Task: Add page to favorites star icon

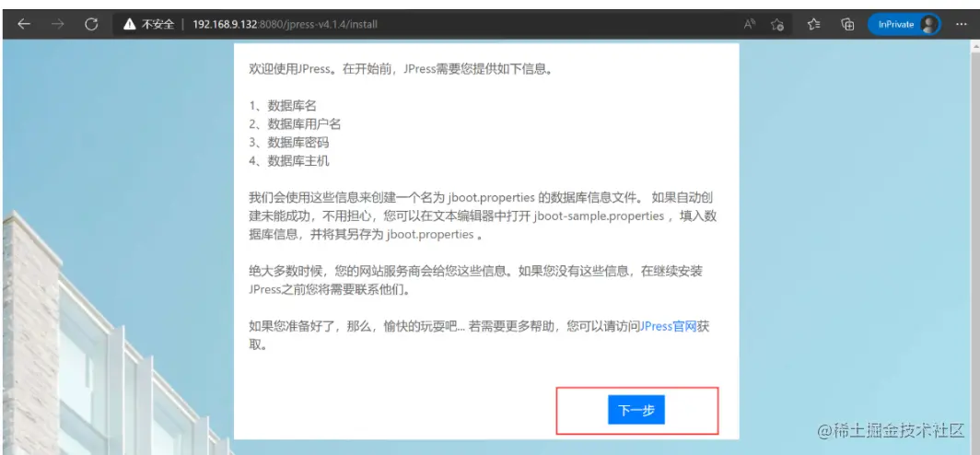Action: [777, 24]
